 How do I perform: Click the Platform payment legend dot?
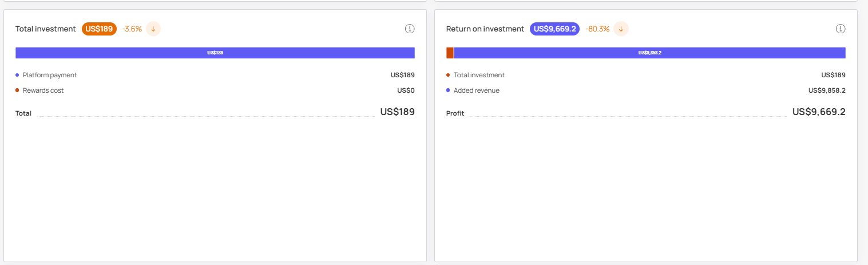click(x=17, y=75)
